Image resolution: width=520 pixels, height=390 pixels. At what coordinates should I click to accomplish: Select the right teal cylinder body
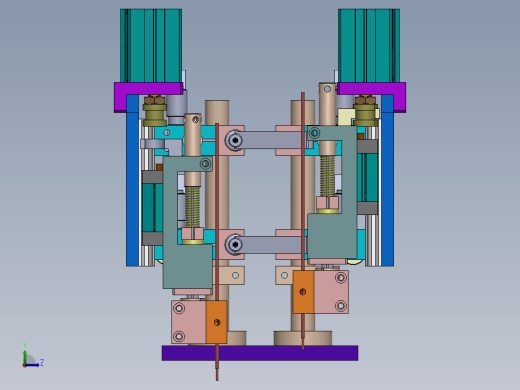(x=369, y=46)
